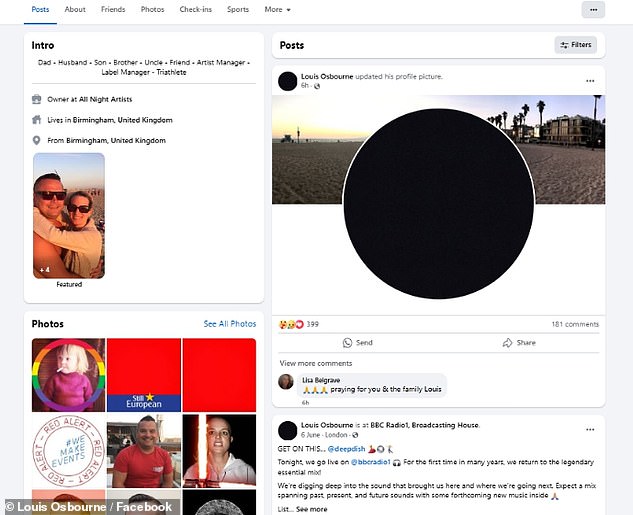The height and width of the screenshot is (515, 633).
Task: Click the 6h timestamp on profile picture post
Action: (305, 86)
